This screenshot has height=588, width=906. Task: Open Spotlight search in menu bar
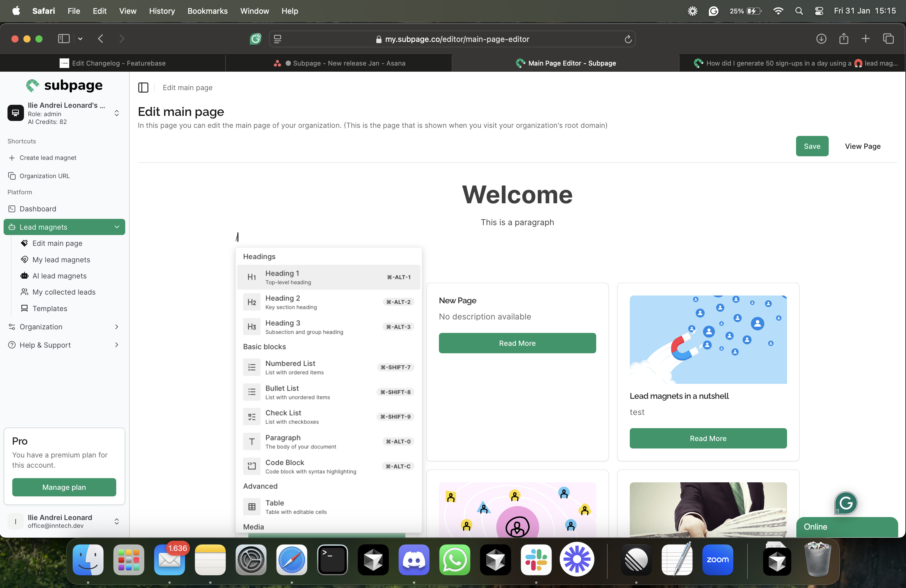tap(799, 11)
